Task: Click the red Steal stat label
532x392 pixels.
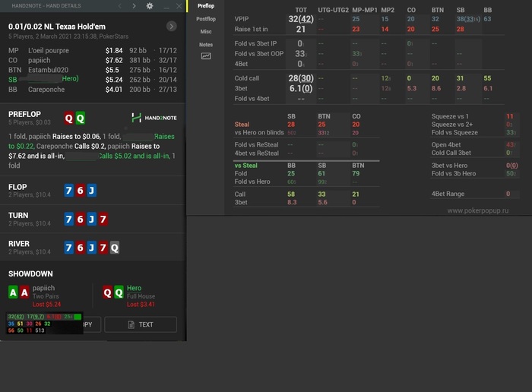Action: tap(242, 125)
